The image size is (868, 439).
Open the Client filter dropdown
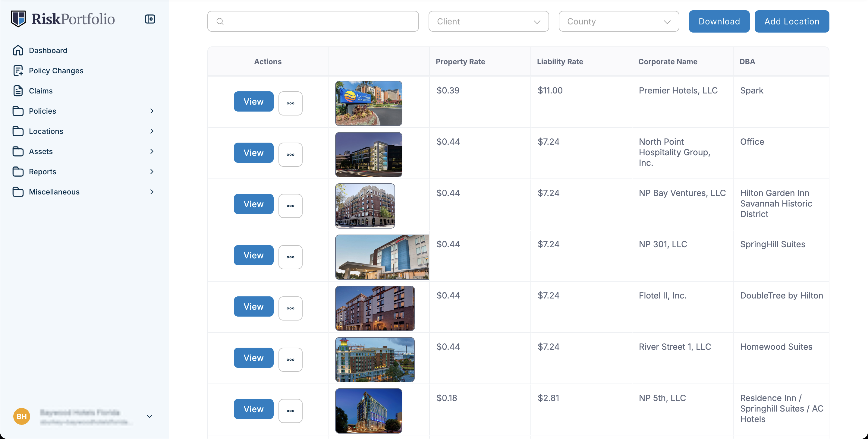(x=488, y=22)
